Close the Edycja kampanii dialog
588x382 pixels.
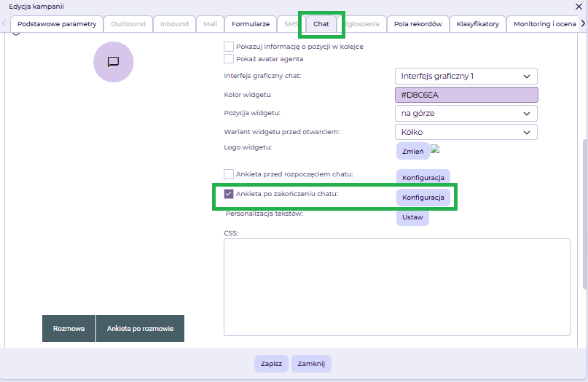pyautogui.click(x=579, y=7)
